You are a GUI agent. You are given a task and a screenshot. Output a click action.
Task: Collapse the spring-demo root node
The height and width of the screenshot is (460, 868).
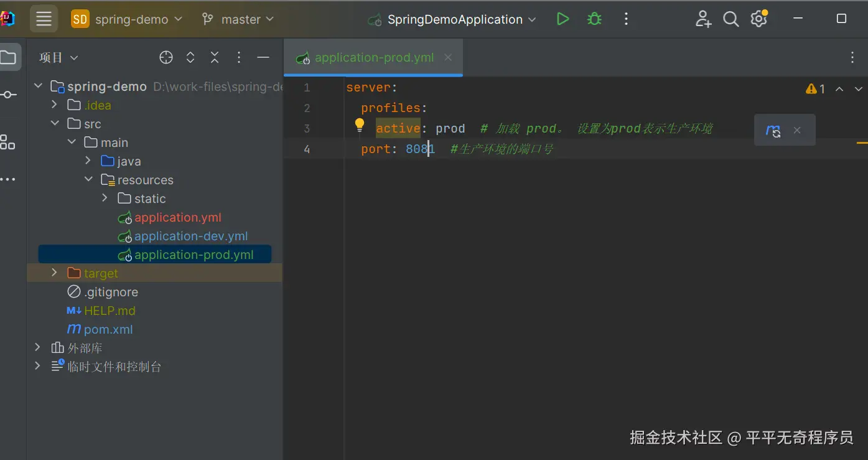click(x=38, y=86)
